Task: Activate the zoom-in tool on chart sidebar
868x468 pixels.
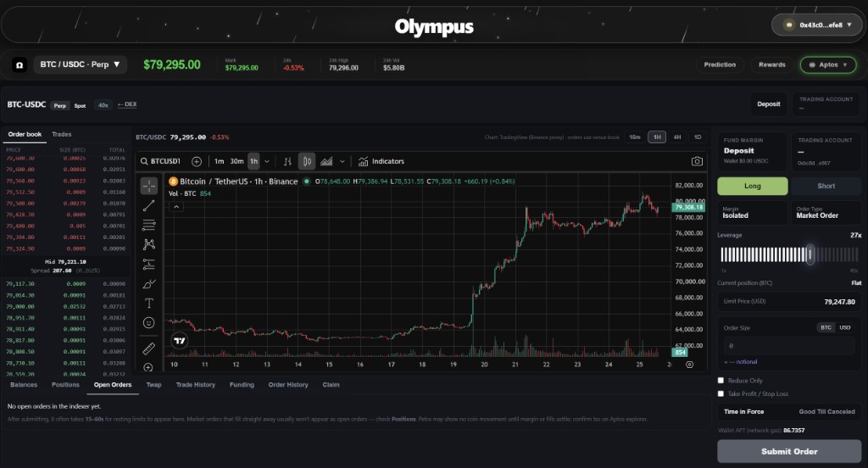Action: pyautogui.click(x=148, y=367)
